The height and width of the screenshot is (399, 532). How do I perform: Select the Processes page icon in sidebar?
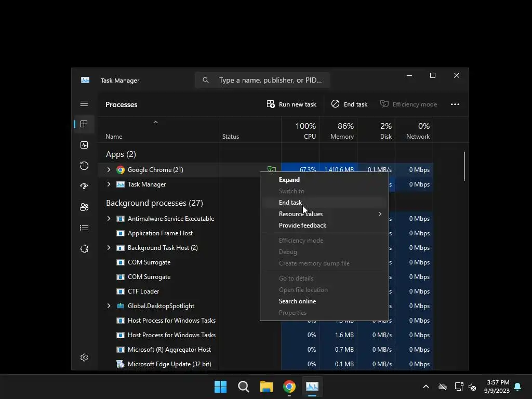[84, 124]
